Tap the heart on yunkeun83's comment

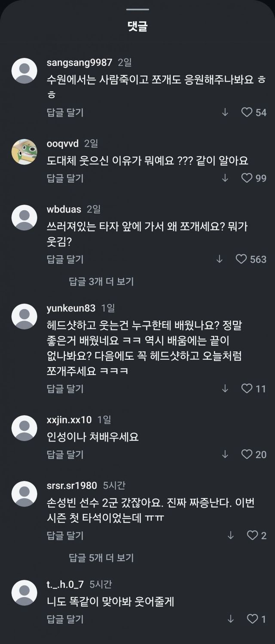tap(247, 389)
